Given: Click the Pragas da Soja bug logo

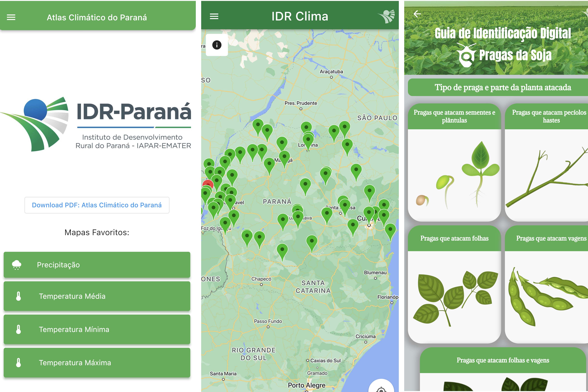Looking at the screenshot, I should point(467,55).
